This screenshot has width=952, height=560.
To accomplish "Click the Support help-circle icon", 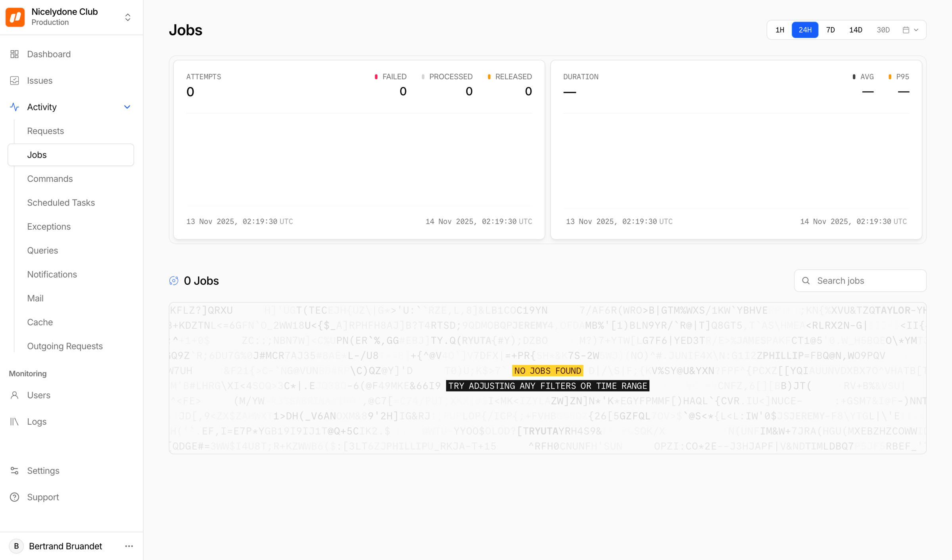I will [15, 497].
